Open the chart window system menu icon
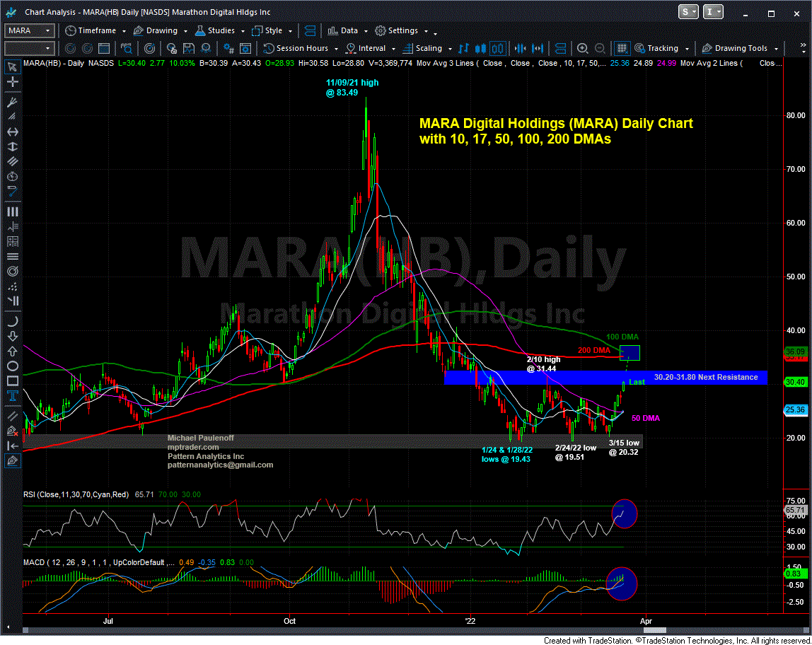 [x=11, y=12]
